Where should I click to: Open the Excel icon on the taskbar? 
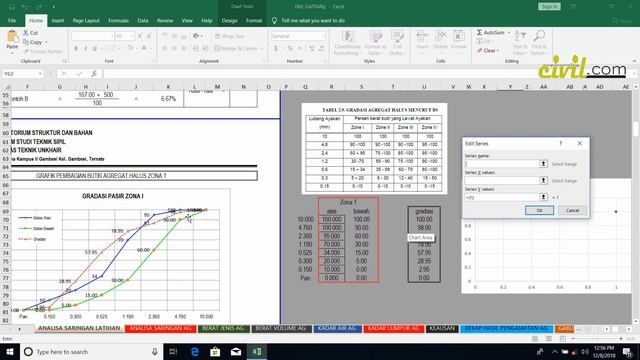pos(257,351)
